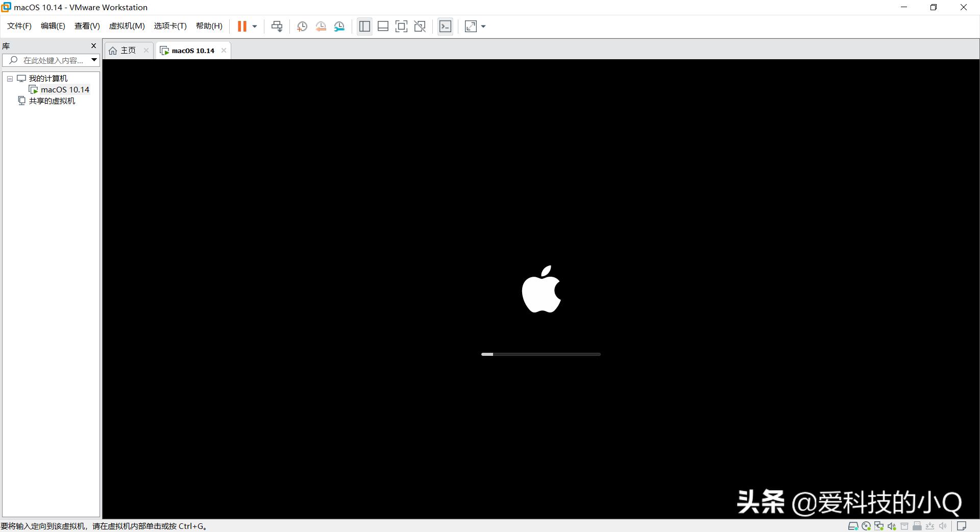Open the 虚拟机(M) menu
The width and height of the screenshot is (980, 532).
[127, 26]
